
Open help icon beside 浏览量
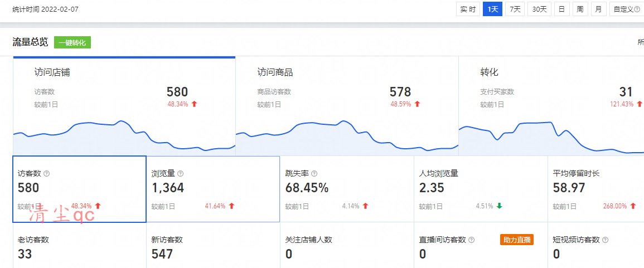coord(181,174)
